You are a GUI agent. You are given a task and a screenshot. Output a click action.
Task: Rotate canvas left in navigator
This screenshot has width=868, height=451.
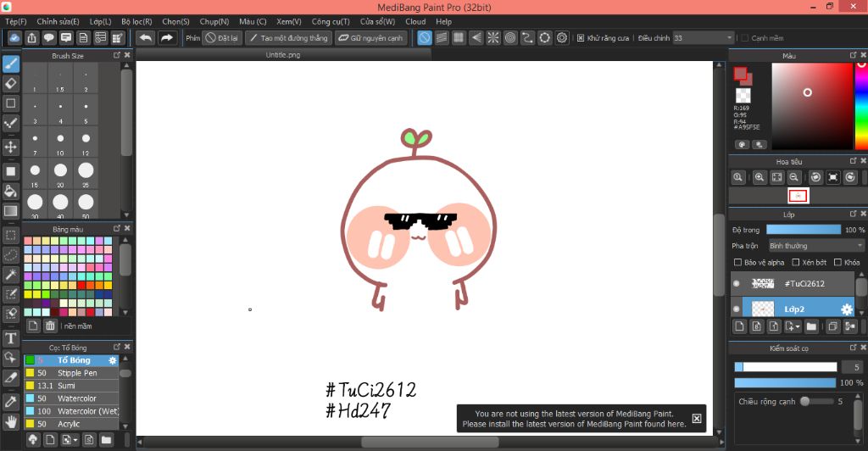[815, 177]
